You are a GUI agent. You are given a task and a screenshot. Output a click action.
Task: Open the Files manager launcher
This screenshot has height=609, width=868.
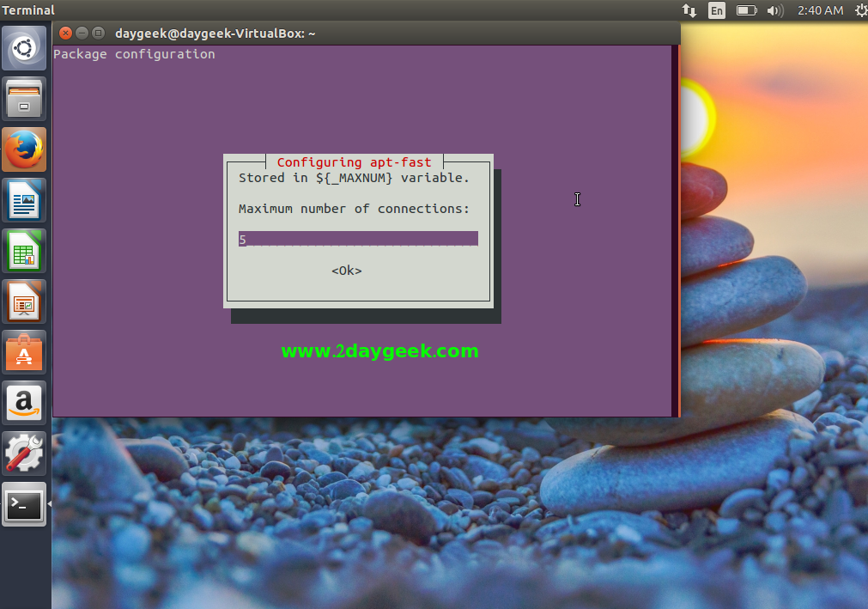pos(23,99)
